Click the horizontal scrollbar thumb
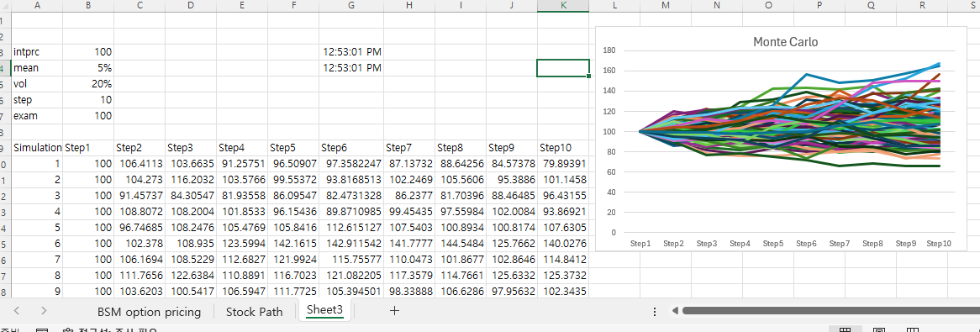 [830, 311]
